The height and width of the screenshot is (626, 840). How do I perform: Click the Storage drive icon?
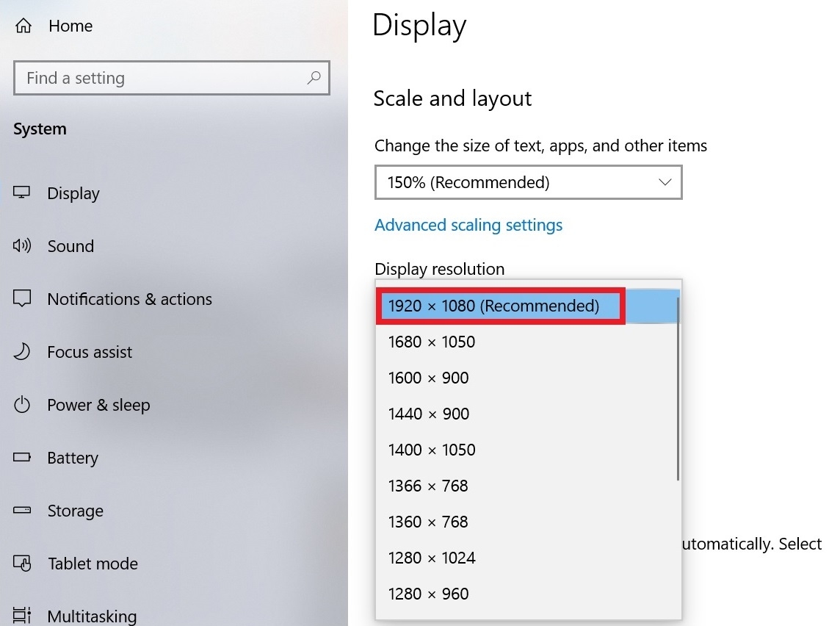click(22, 510)
